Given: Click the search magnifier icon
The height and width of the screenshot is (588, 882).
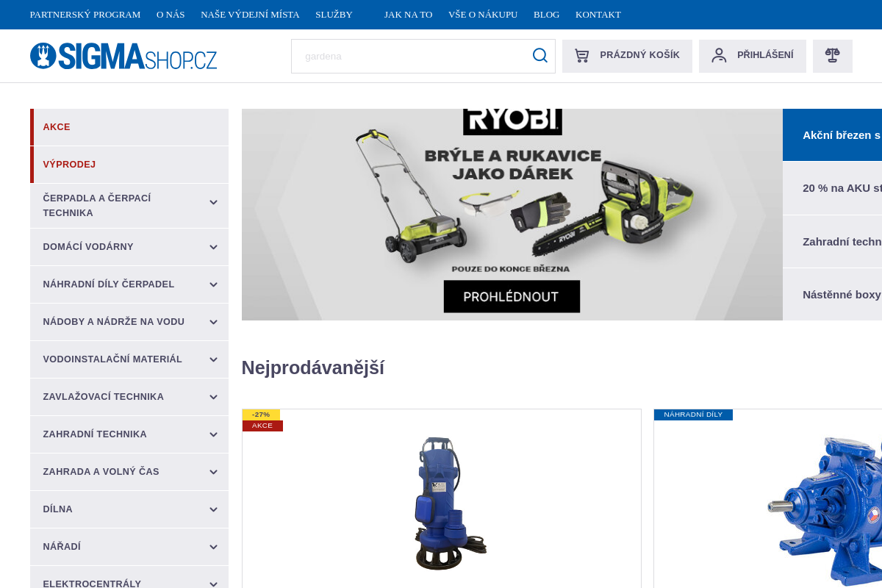Looking at the screenshot, I should (x=539, y=55).
